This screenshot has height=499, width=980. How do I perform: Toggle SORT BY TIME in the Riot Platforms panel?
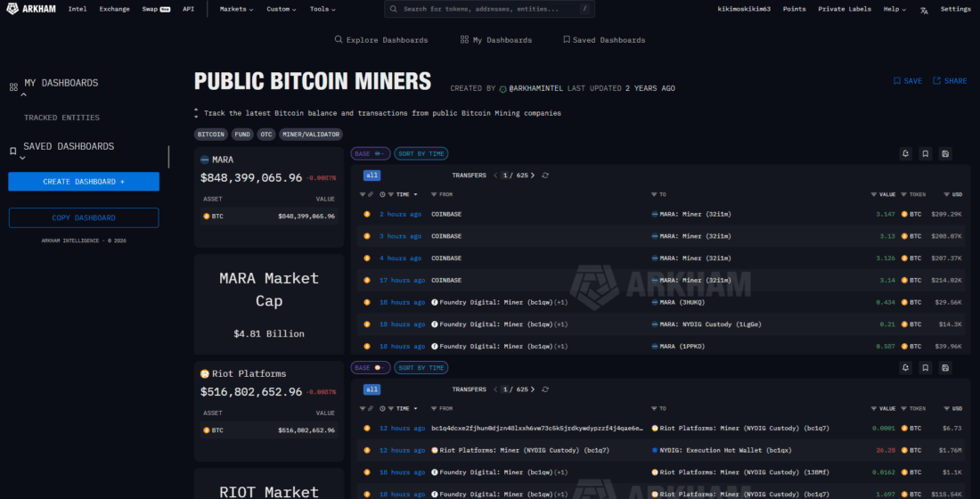point(421,368)
